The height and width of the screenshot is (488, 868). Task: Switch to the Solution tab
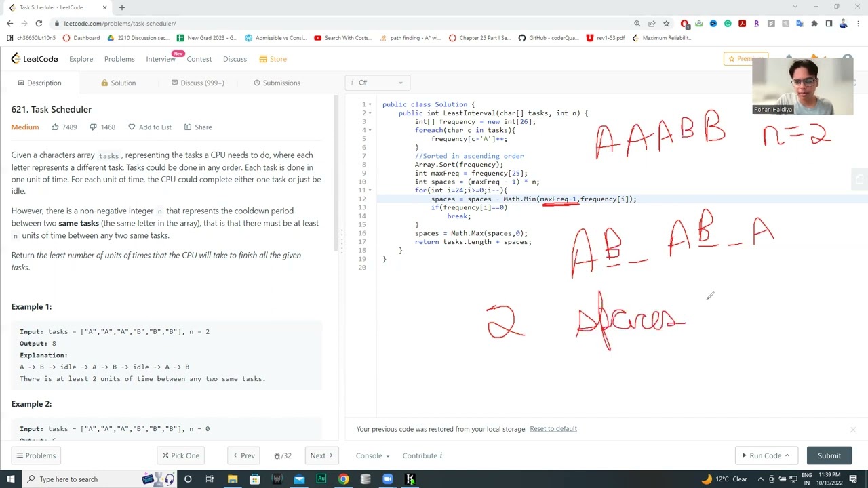click(118, 83)
